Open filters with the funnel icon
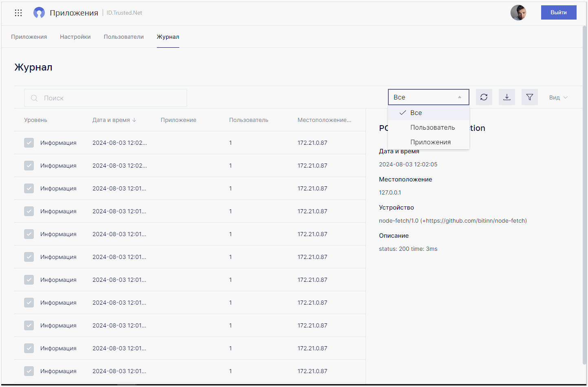This screenshot has width=588, height=387. tap(530, 97)
